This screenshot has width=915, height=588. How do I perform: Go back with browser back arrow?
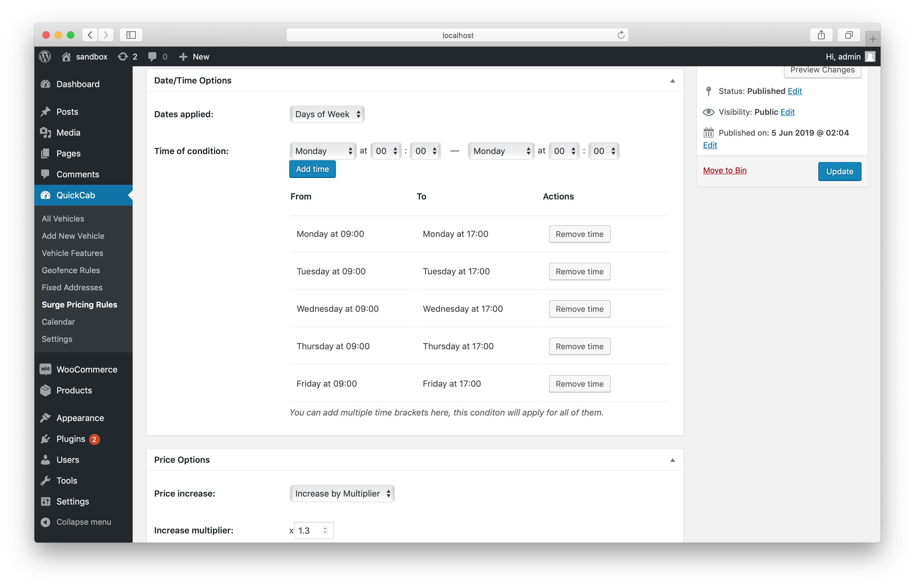point(90,35)
